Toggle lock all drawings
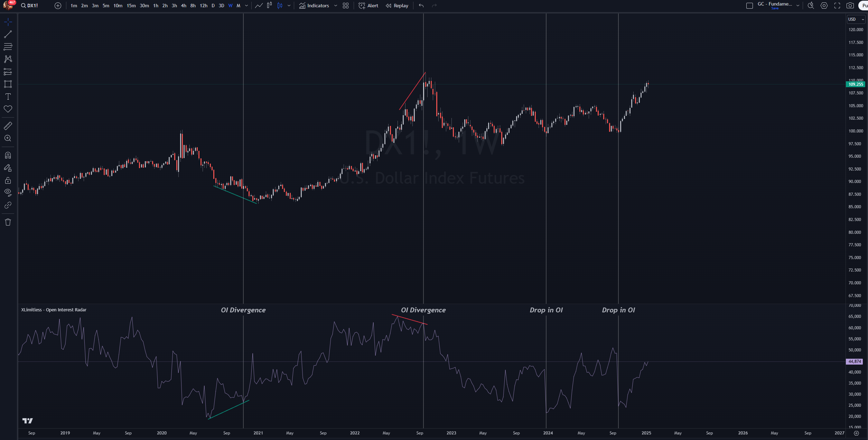 pyautogui.click(x=8, y=181)
